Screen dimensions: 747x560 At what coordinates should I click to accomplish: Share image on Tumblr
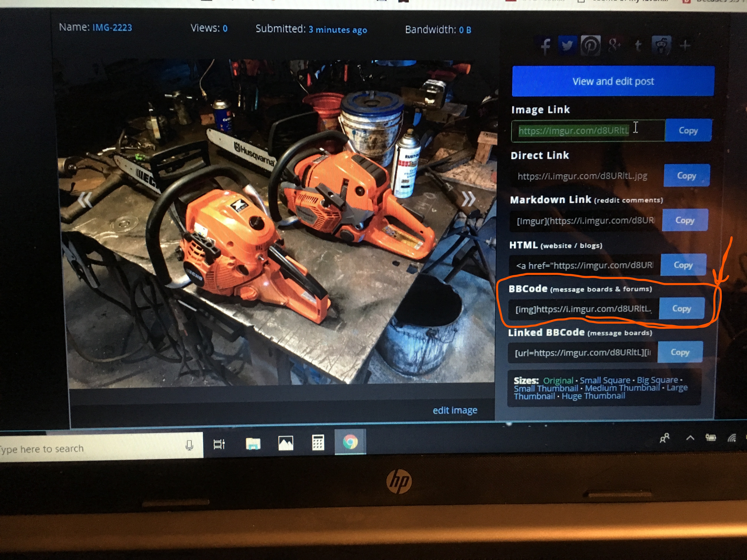point(638,45)
